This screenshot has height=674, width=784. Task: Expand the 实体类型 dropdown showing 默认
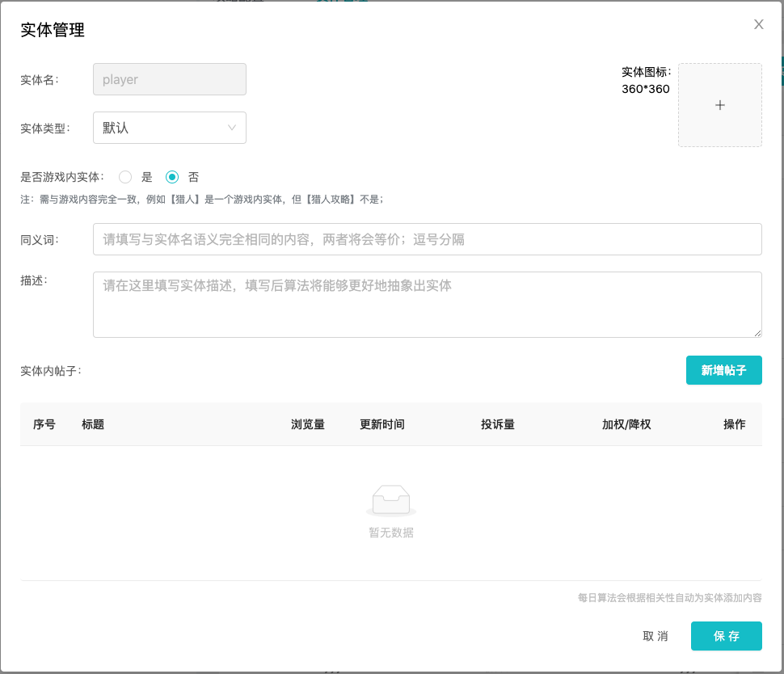[170, 128]
